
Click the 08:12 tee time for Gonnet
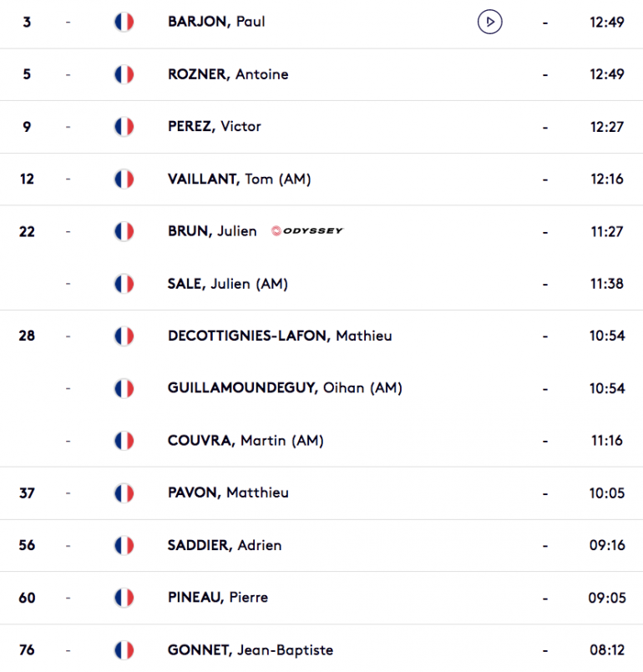(607, 650)
